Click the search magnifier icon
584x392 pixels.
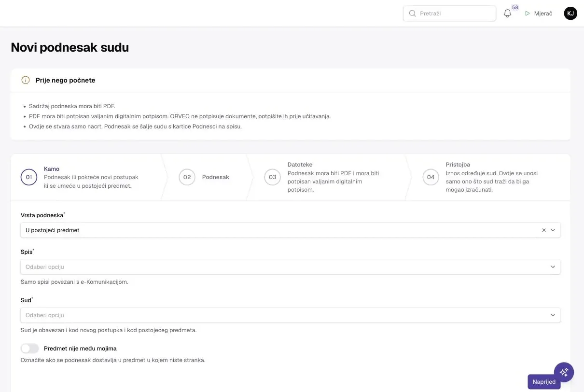click(x=412, y=14)
